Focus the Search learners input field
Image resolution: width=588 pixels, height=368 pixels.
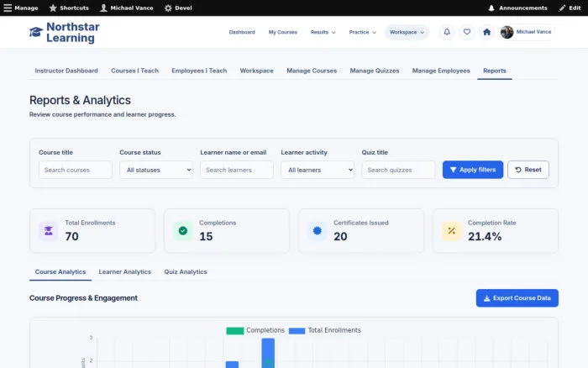[237, 170]
